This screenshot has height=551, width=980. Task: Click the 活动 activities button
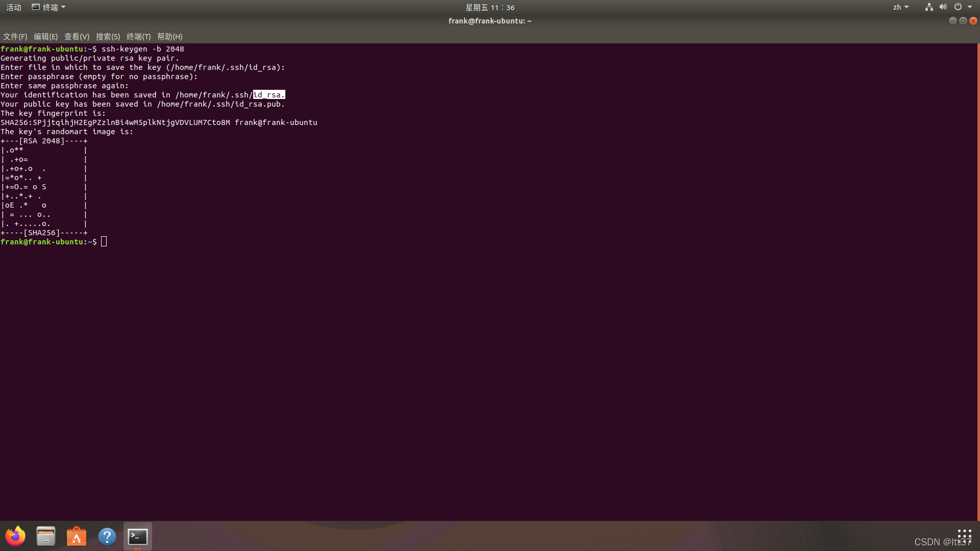pyautogui.click(x=14, y=7)
